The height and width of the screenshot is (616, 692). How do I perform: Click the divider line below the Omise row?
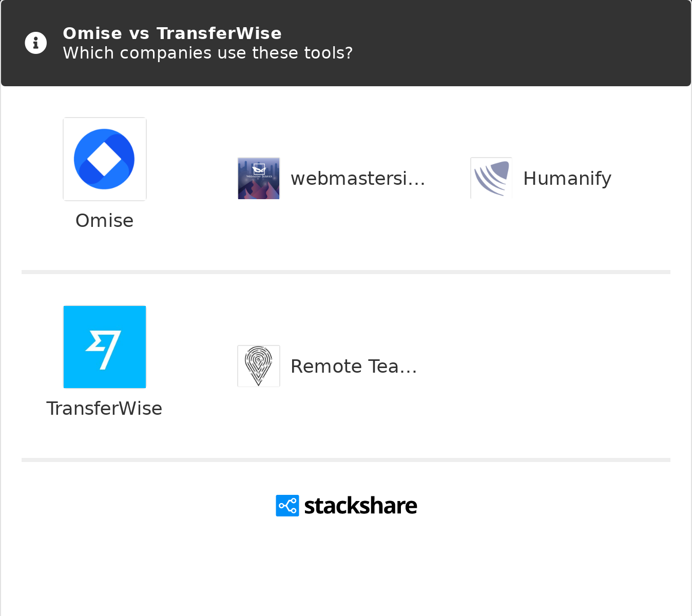click(346, 272)
